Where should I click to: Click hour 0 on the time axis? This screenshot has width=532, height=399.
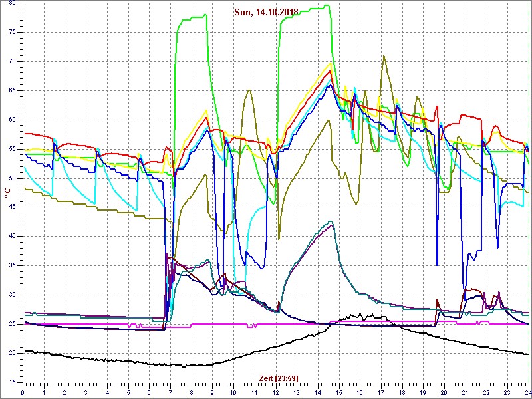(23, 392)
